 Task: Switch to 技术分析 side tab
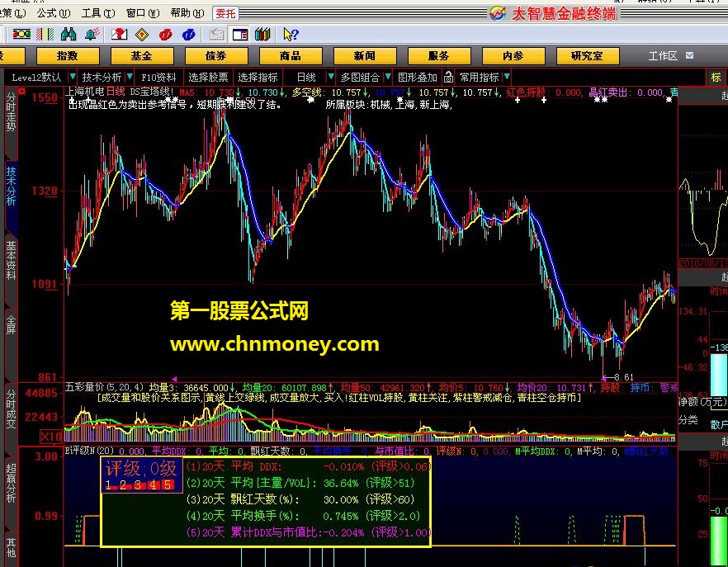[x=11, y=186]
